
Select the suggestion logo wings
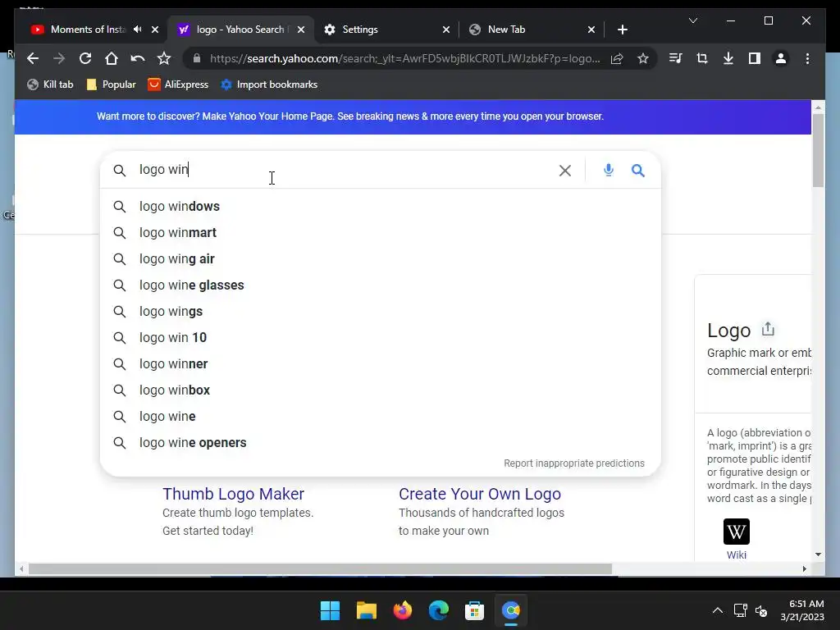pos(381,311)
